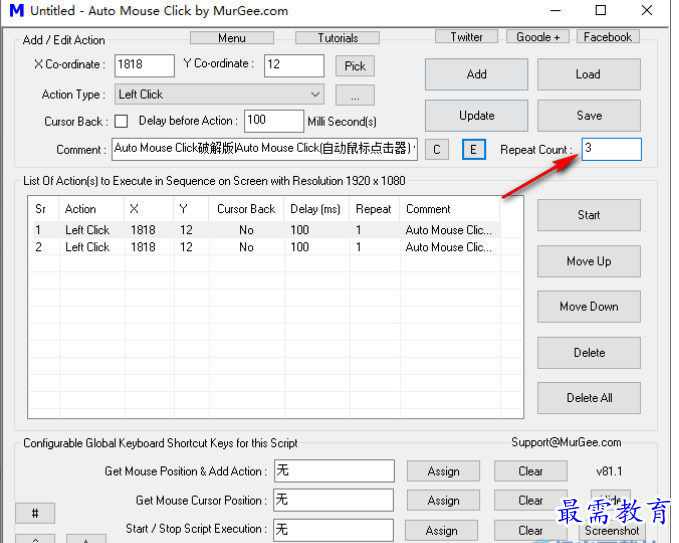Click the E button beside Comment
Image resolution: width=679 pixels, height=543 pixels.
pos(474,149)
